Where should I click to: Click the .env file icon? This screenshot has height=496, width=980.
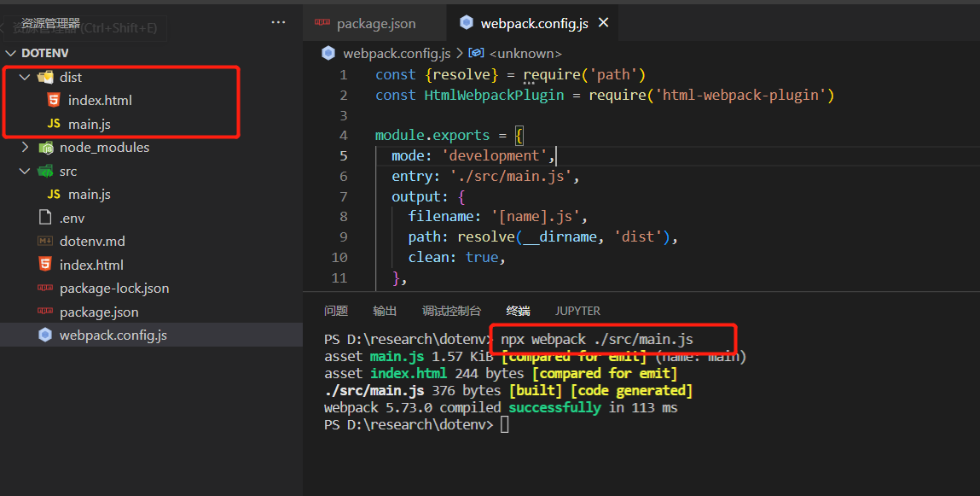45,218
